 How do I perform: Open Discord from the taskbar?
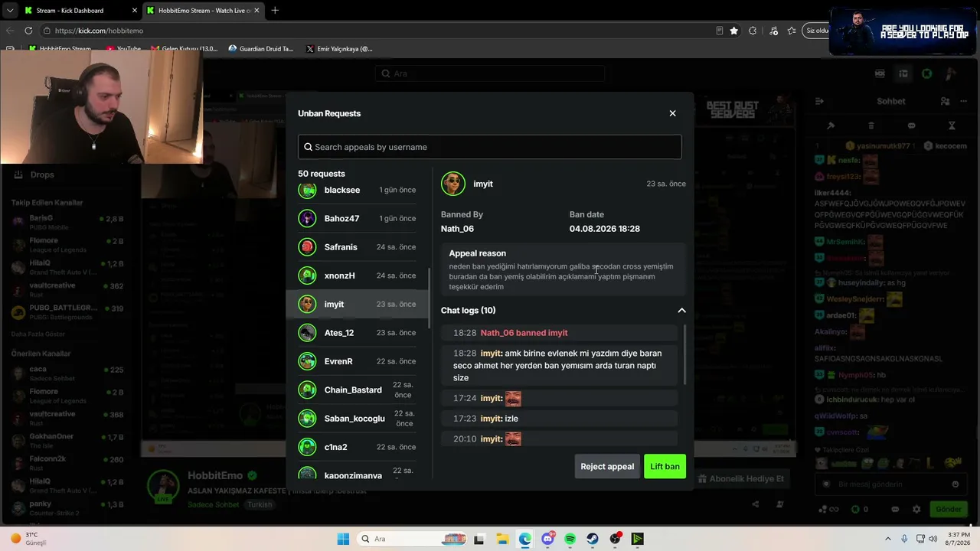[547, 539]
